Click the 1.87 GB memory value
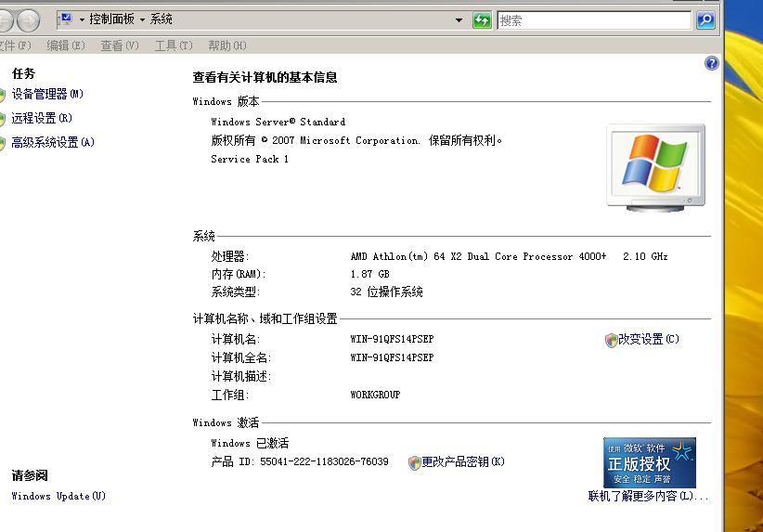 (x=369, y=274)
